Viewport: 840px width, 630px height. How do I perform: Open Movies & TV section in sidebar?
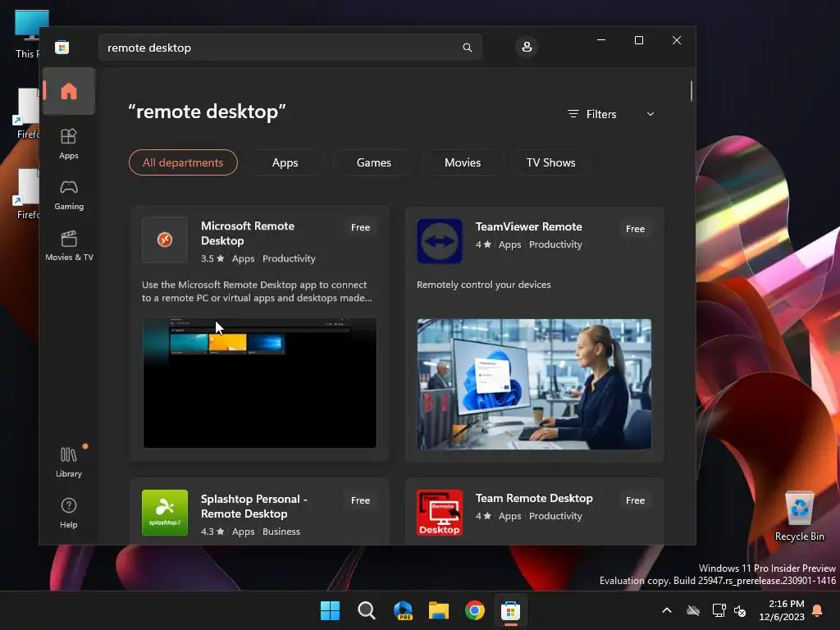[69, 245]
